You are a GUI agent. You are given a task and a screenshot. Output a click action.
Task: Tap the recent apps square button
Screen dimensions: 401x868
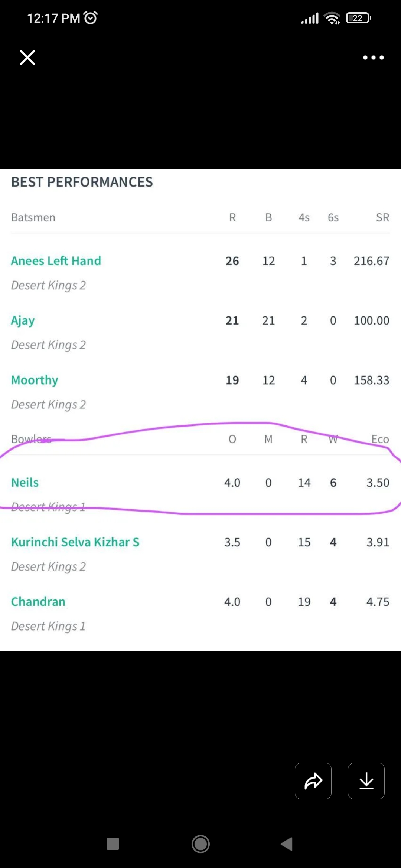click(113, 844)
